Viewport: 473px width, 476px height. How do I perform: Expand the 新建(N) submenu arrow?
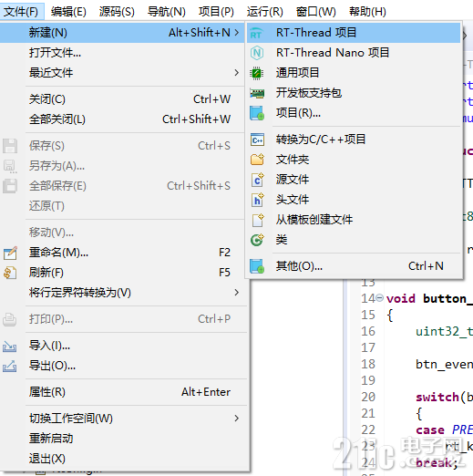(237, 33)
